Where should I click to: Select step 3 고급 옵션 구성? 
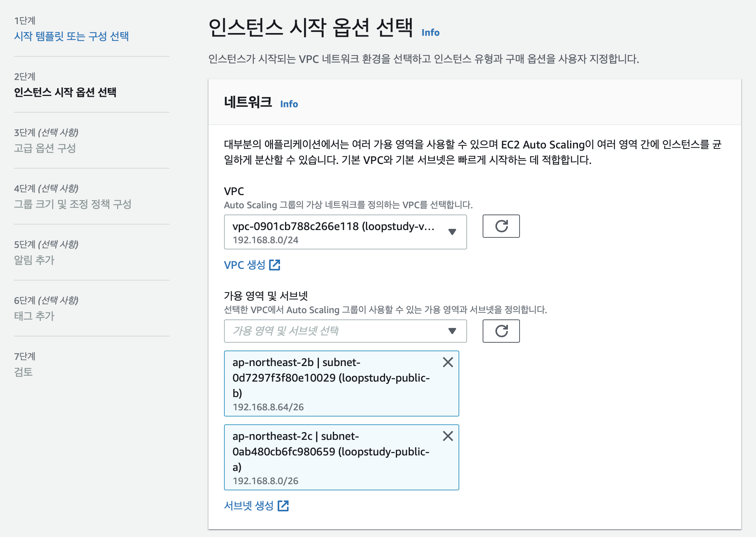(x=45, y=148)
